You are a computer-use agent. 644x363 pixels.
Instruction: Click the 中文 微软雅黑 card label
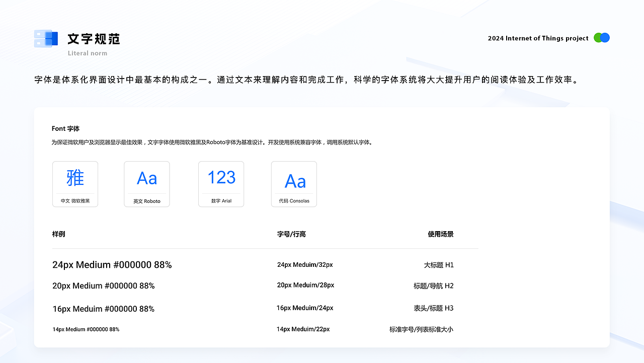point(75,201)
